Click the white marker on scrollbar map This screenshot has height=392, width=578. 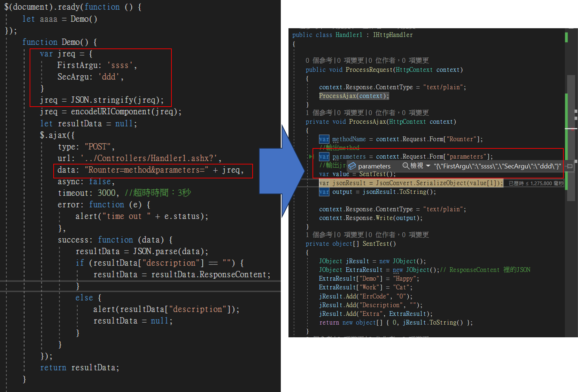pos(571,129)
